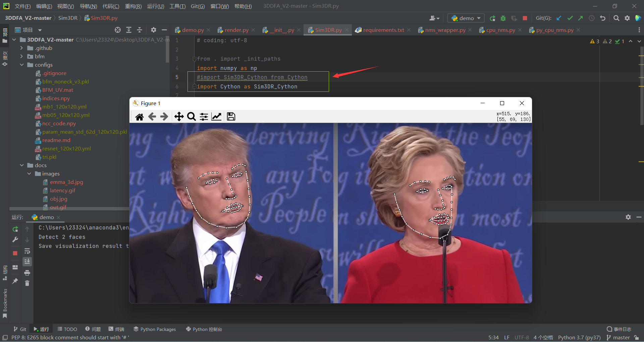This screenshot has width=644, height=342.
Task: Open project view dropdown arrow
Action: (x=40, y=30)
